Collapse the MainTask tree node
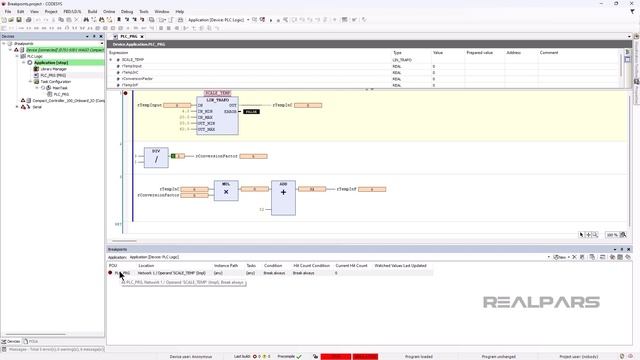Screen dimensions: 640x360 pos(37,88)
